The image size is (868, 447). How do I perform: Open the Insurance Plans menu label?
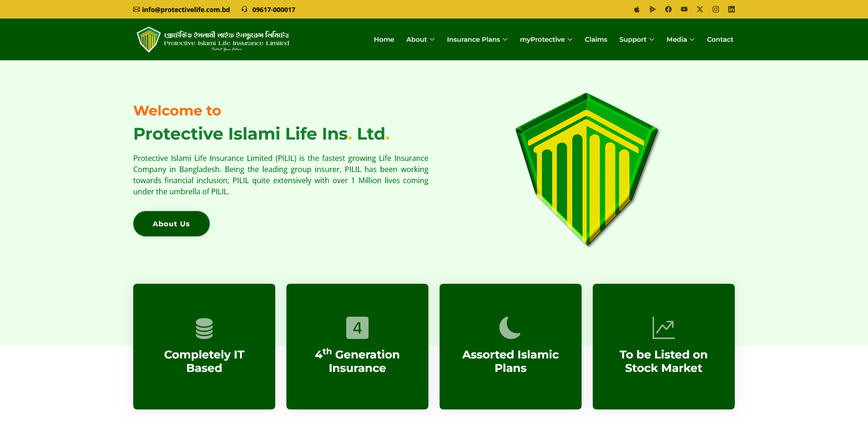(x=473, y=39)
